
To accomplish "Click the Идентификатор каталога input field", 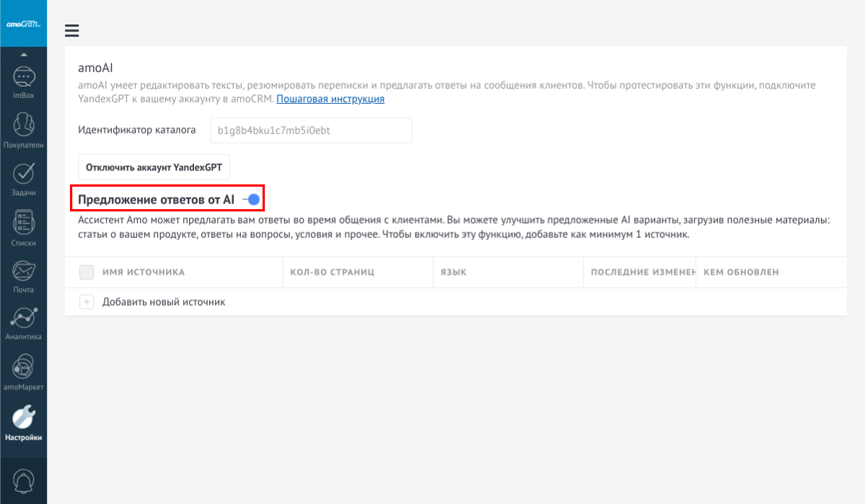I will point(311,131).
